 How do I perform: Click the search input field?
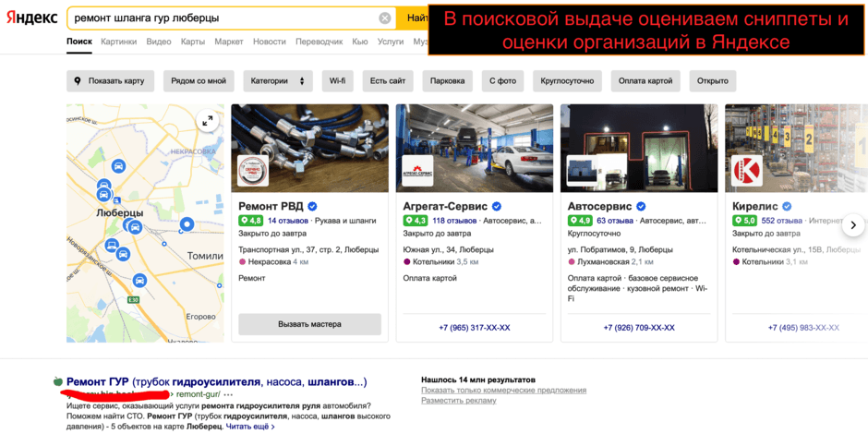click(x=231, y=18)
